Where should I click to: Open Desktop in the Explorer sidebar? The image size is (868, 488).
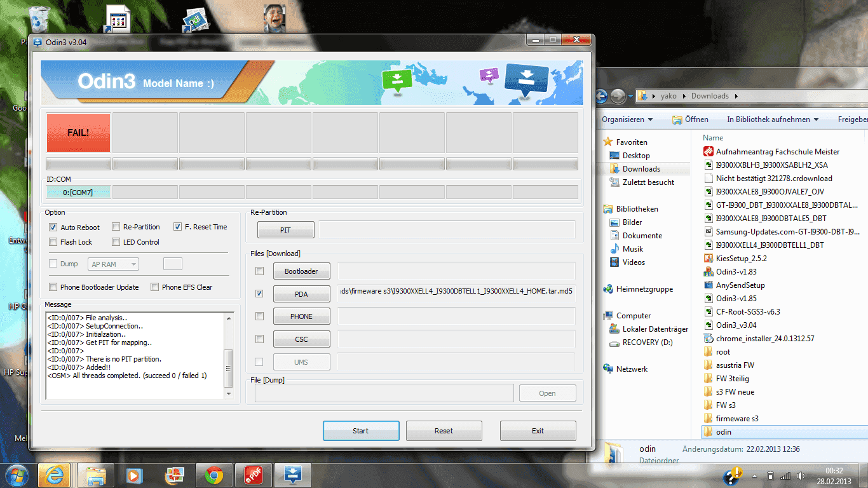click(636, 156)
